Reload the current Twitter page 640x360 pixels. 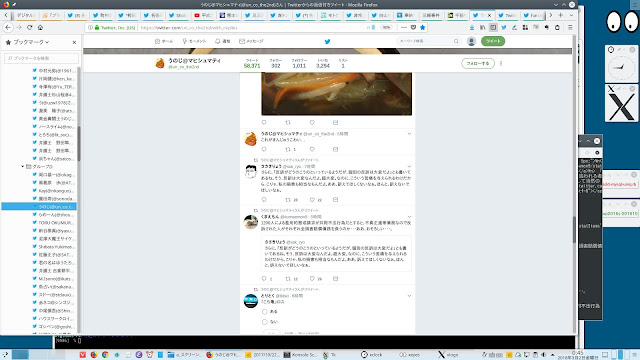coord(29,27)
